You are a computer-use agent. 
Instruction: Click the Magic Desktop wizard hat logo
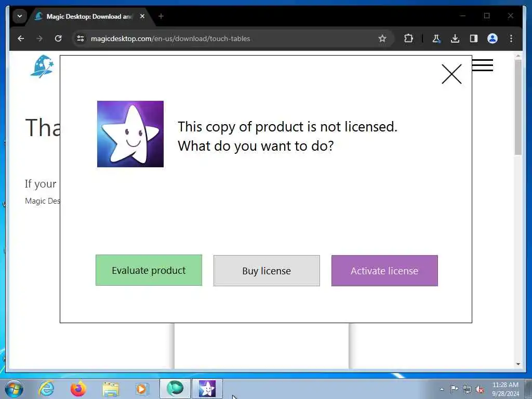click(42, 66)
